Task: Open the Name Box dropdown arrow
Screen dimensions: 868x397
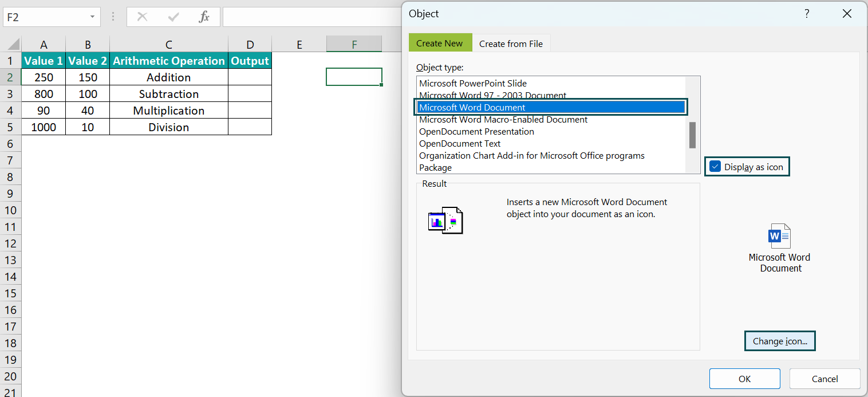Action: [x=93, y=17]
